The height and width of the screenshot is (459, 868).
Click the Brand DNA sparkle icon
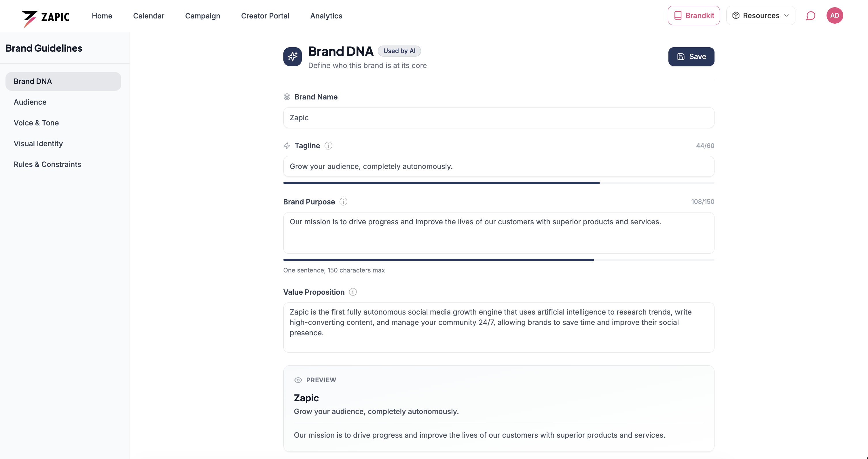pos(292,57)
